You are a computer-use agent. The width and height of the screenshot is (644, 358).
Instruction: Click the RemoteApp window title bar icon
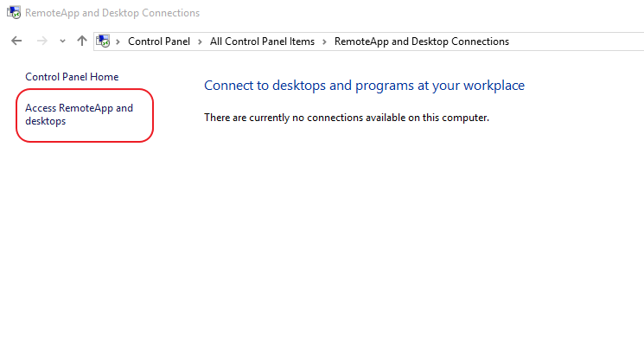tap(13, 13)
